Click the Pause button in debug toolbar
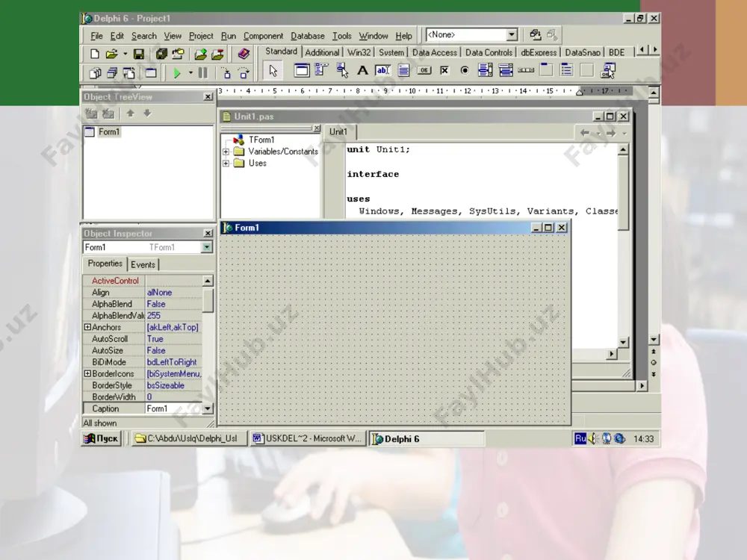The image size is (747, 560). coord(203,73)
